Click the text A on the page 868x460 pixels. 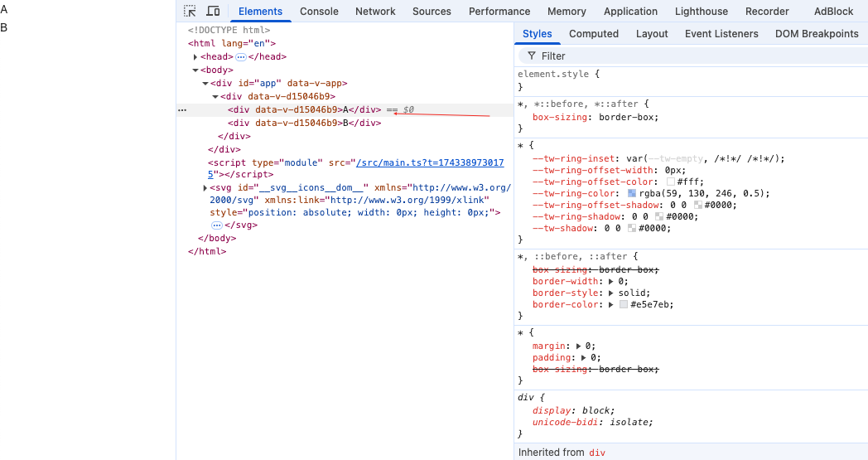tap(4, 9)
